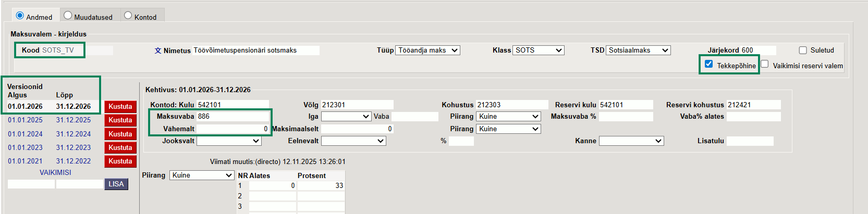868x214 pixels.
Task: Switch to the Kontod tab
Action: pos(128,16)
